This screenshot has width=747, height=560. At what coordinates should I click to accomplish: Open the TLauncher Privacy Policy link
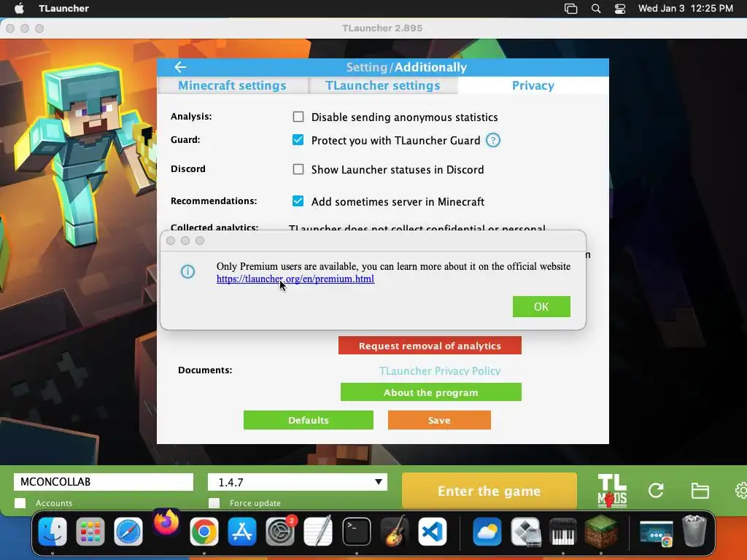click(x=440, y=371)
